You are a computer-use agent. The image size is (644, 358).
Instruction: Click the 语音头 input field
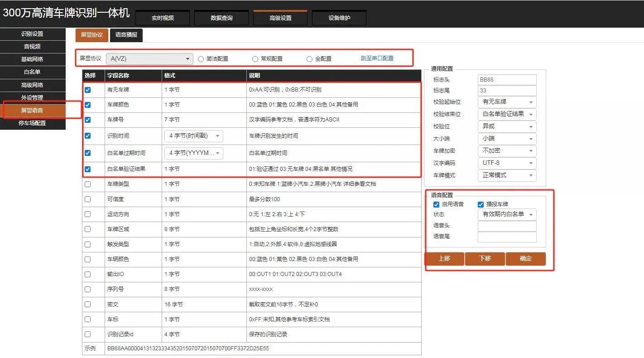pos(507,225)
